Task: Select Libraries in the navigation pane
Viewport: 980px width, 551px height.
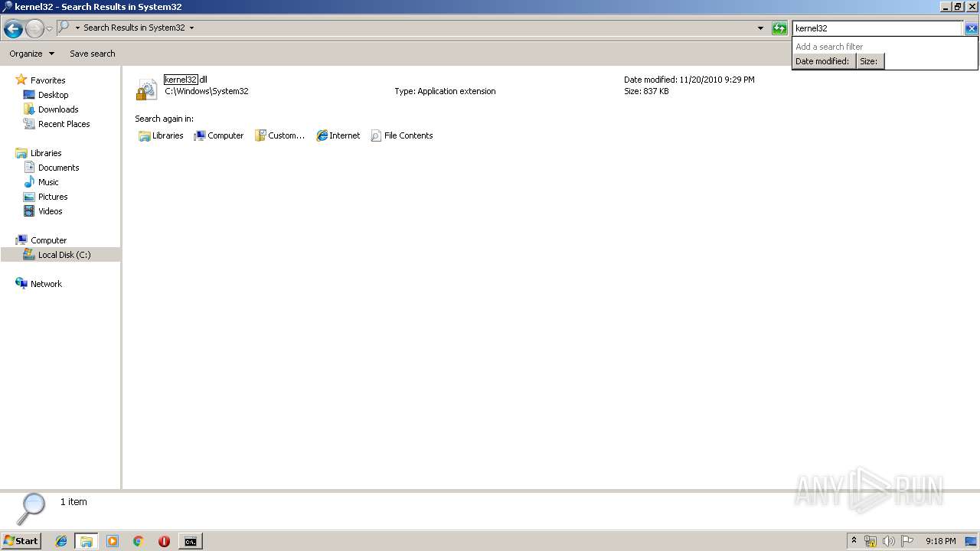Action: 46,153
